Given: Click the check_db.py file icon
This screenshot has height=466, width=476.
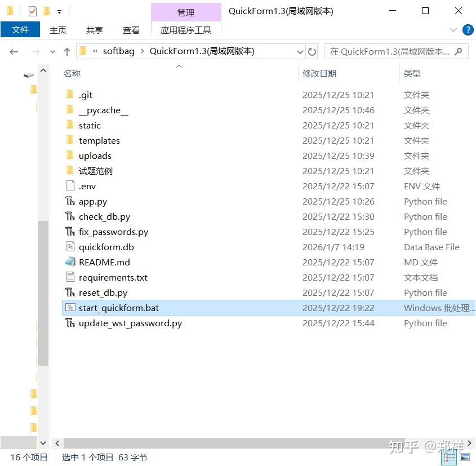Looking at the screenshot, I should click(x=70, y=216).
